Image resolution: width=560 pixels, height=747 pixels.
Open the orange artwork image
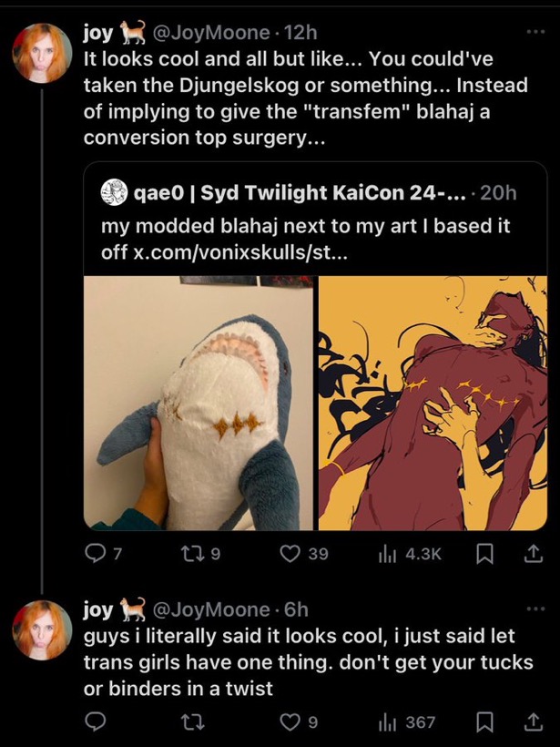tap(432, 403)
